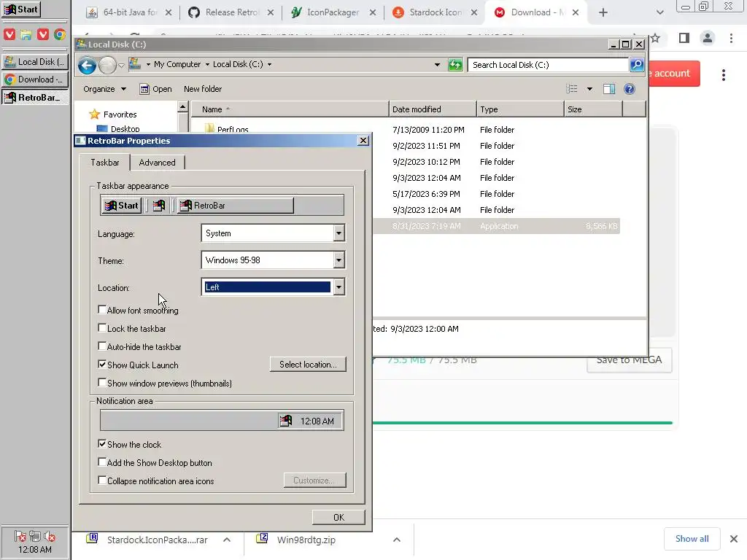Switch to 64-bit Java browser tab
The image size is (747, 560).
click(128, 12)
